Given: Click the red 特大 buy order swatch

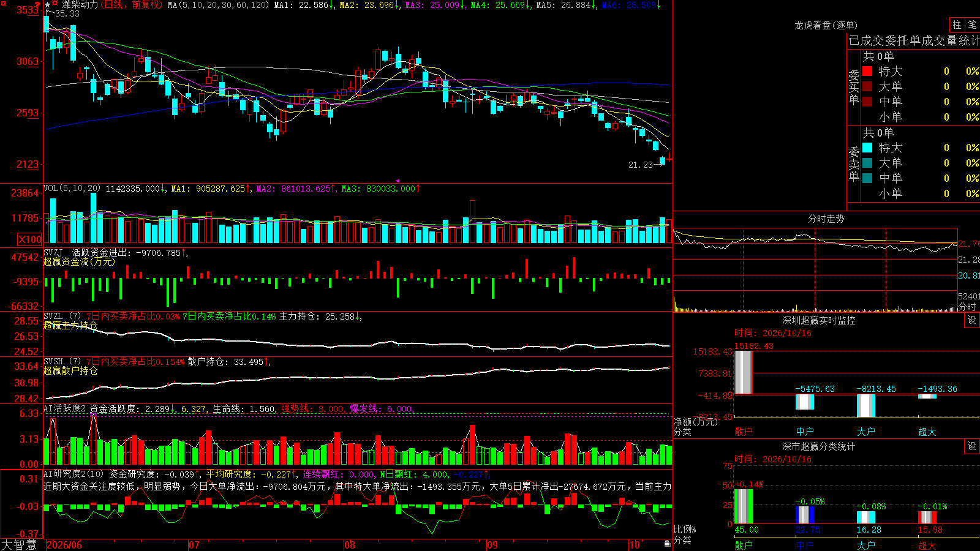Looking at the screenshot, I should [867, 71].
